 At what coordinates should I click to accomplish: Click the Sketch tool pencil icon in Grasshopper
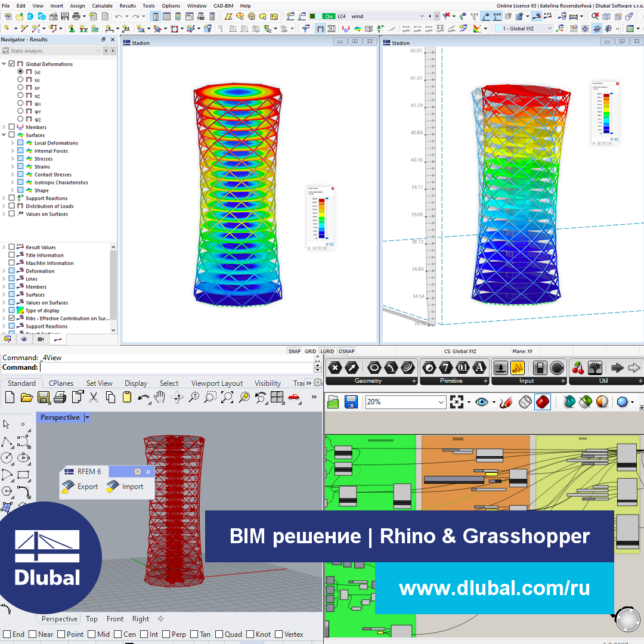click(506, 404)
